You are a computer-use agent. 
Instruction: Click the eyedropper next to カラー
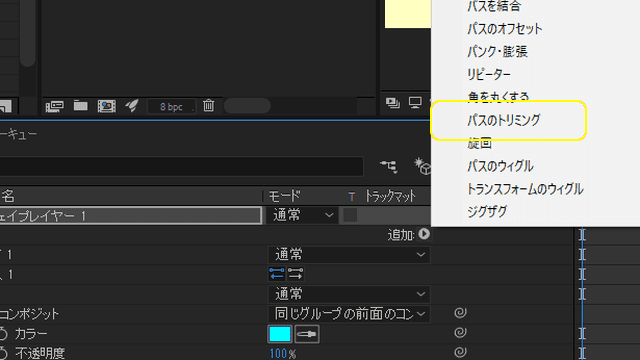(x=307, y=334)
